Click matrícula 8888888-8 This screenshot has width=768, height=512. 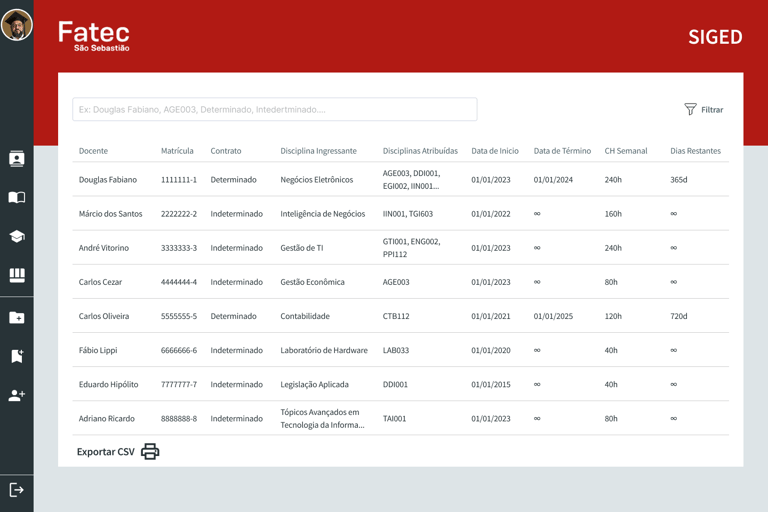179,418
